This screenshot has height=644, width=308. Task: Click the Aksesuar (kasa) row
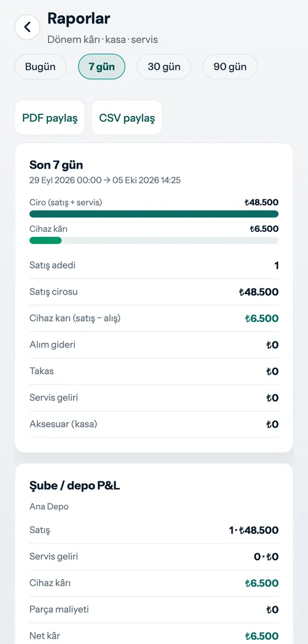tap(154, 424)
